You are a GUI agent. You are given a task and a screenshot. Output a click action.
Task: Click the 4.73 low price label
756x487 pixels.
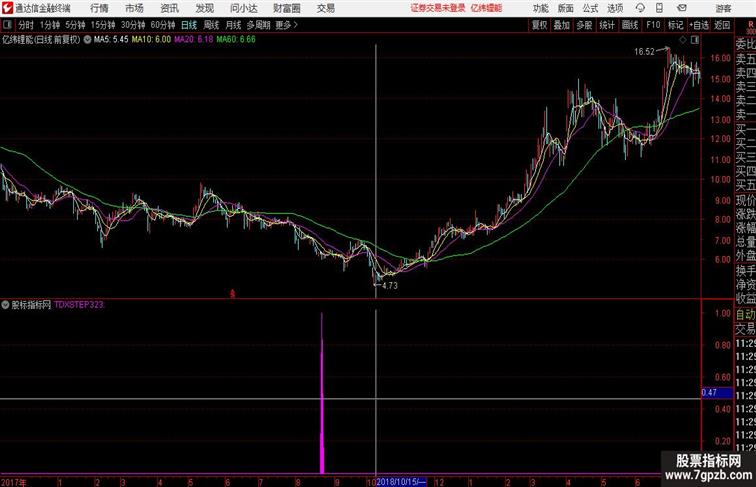coord(390,285)
